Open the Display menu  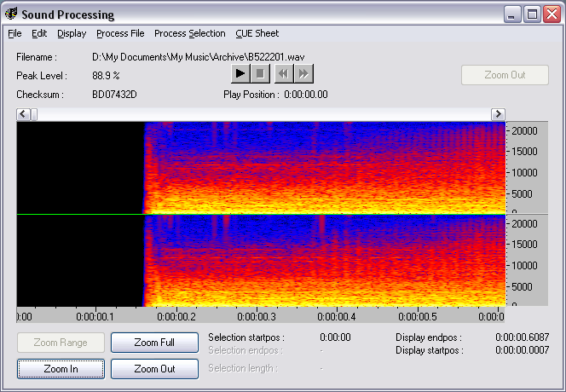tap(72, 34)
